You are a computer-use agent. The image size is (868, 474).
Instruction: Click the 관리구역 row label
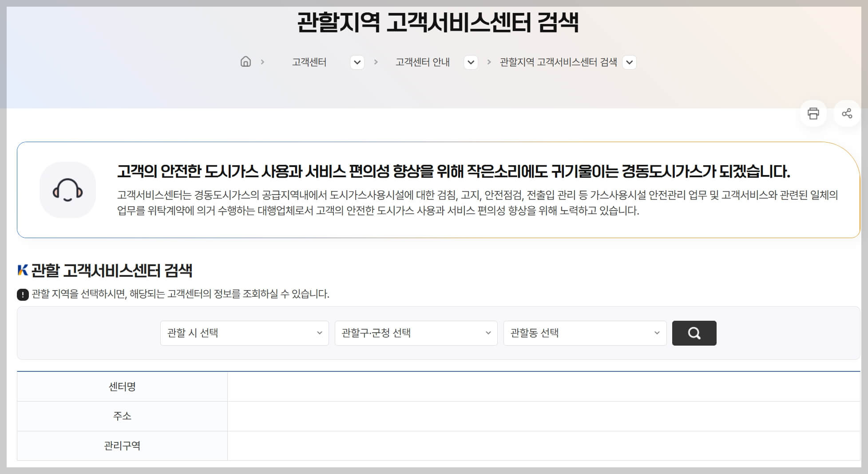[x=122, y=446]
